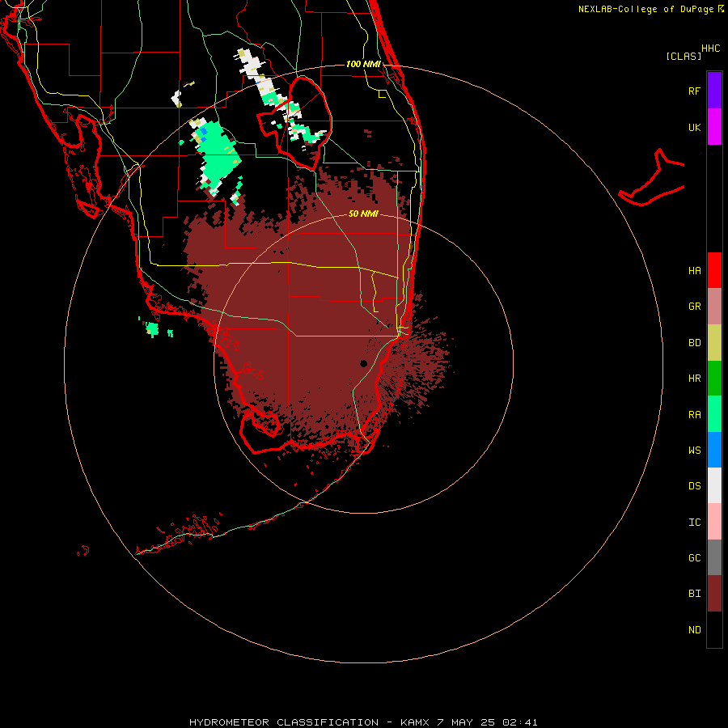This screenshot has width=728, height=728.
Task: Select the BD yellow legend block
Action: [x=714, y=343]
